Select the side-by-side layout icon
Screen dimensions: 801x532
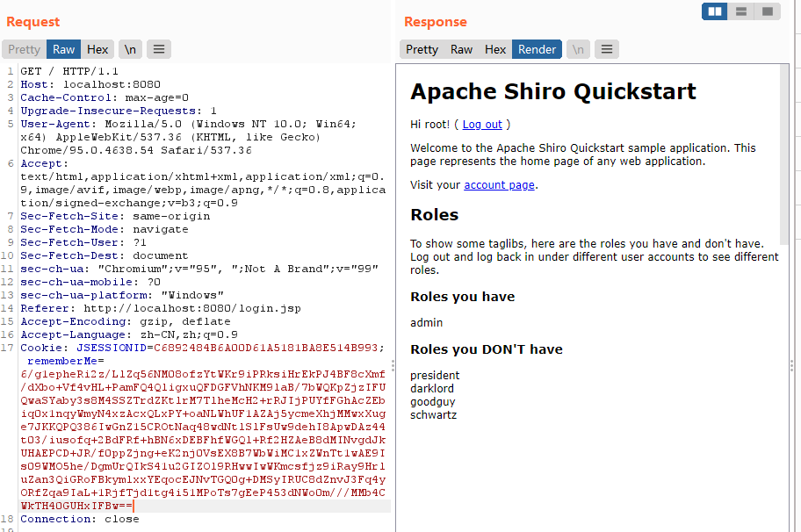pyautogui.click(x=715, y=11)
